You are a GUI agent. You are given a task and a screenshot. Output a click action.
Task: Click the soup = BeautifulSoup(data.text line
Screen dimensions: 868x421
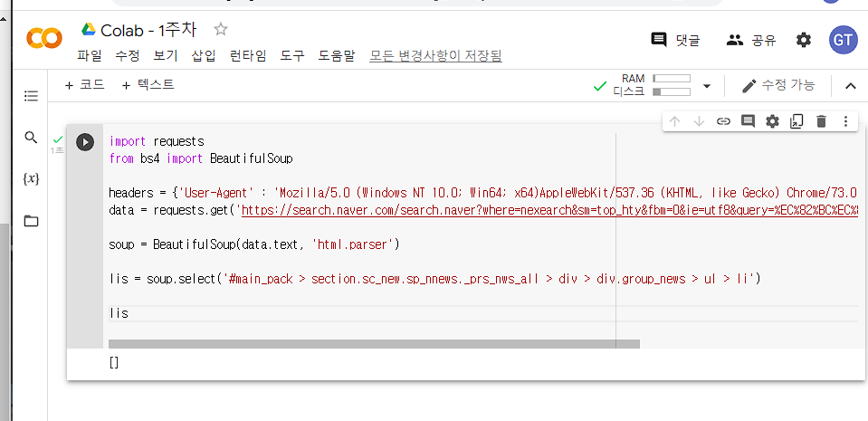(x=254, y=244)
